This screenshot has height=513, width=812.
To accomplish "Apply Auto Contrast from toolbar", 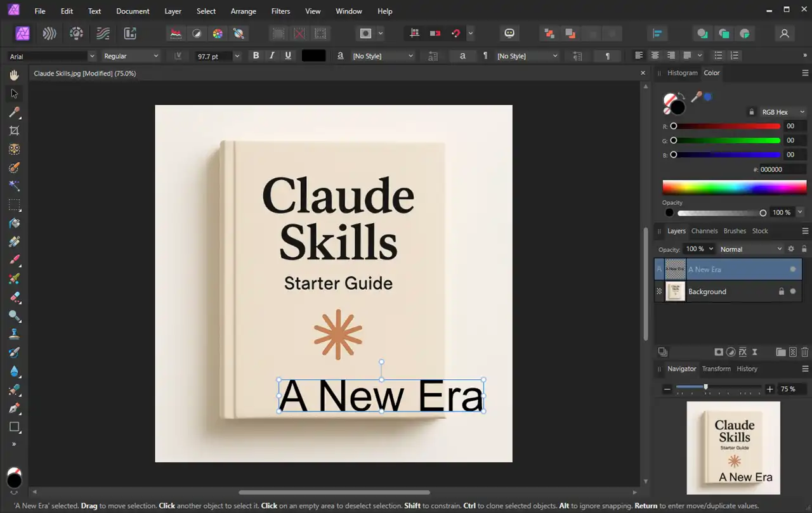I will [197, 34].
